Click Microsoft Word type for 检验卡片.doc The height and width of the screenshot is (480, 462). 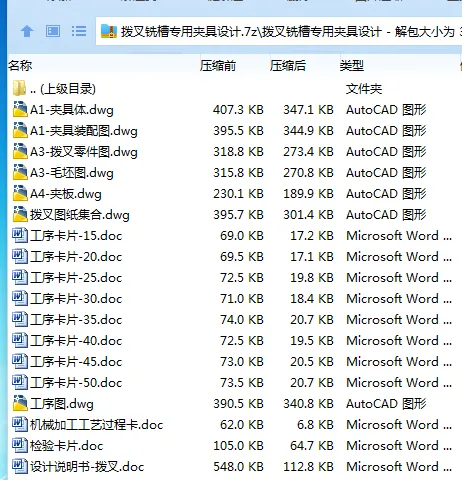[399, 446]
